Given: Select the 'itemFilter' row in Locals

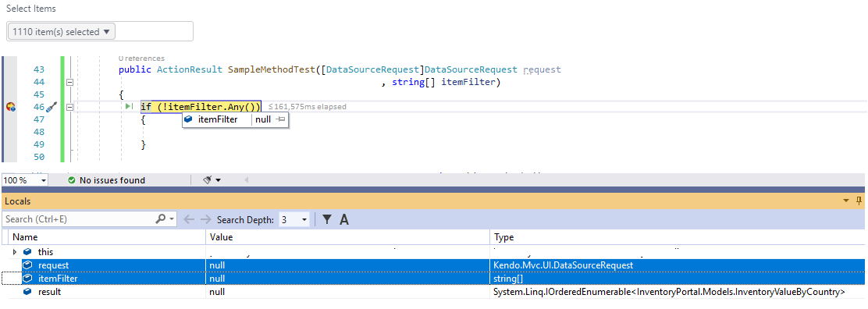Looking at the screenshot, I should [x=433, y=279].
